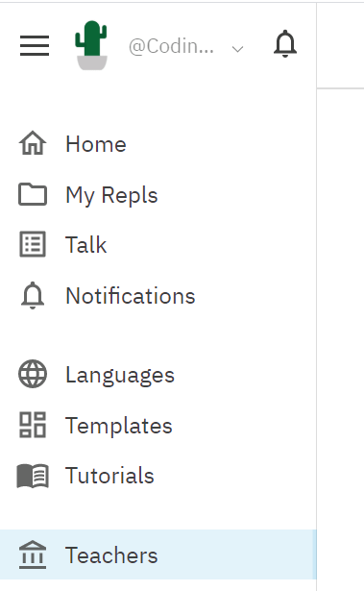Image resolution: width=364 pixels, height=591 pixels.
Task: Click the Talk list icon
Action: pyautogui.click(x=33, y=244)
